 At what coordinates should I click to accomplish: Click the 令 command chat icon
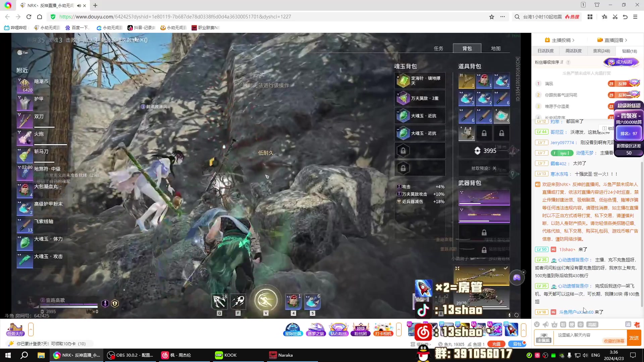[x=581, y=324]
